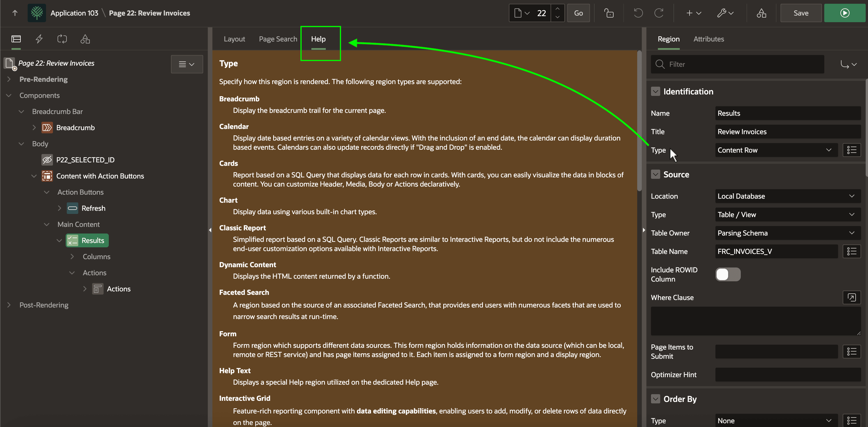Open the Help tab
868x427 pixels.
pos(318,39)
